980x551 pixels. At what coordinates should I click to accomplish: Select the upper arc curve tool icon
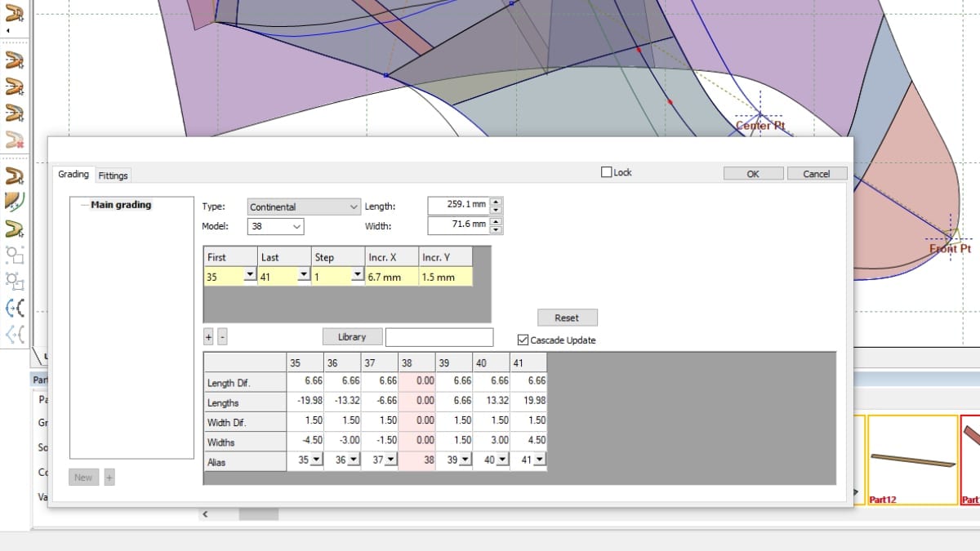(13, 309)
